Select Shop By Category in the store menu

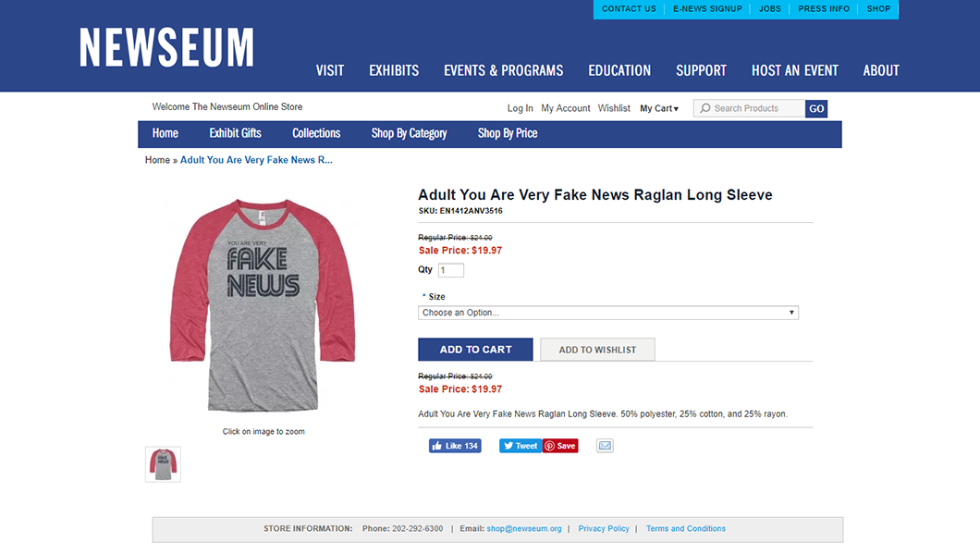[409, 133]
